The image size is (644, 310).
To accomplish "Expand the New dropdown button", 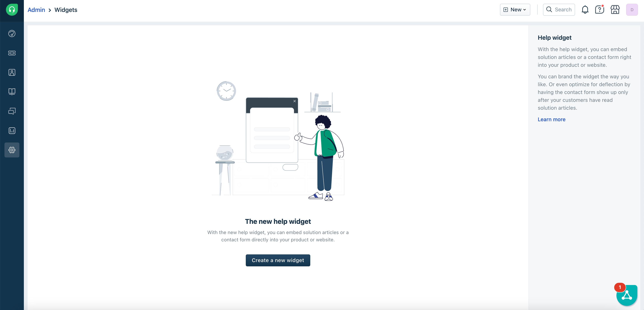I will pos(515,10).
